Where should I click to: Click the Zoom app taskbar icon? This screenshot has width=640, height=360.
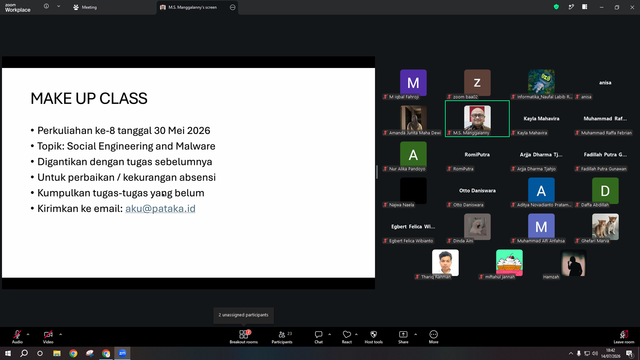click(x=122, y=353)
